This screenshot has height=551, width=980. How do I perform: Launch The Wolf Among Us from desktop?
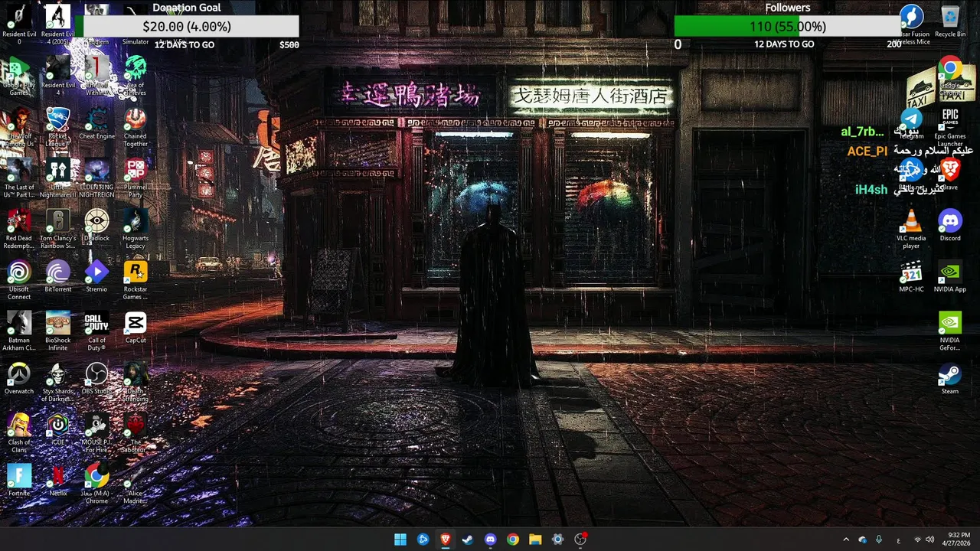click(x=19, y=126)
